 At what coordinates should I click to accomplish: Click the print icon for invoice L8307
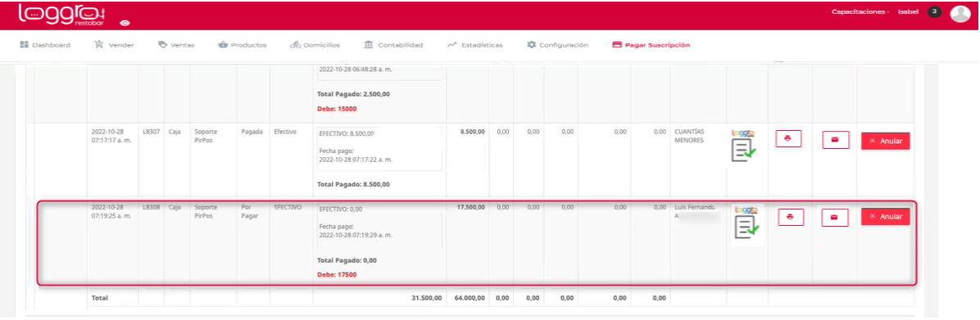click(788, 138)
